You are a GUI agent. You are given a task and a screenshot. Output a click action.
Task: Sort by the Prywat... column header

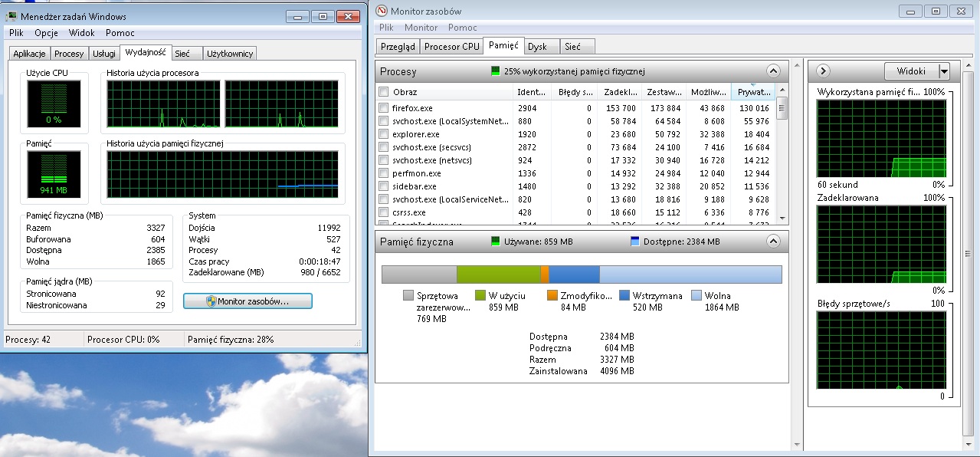[753, 92]
